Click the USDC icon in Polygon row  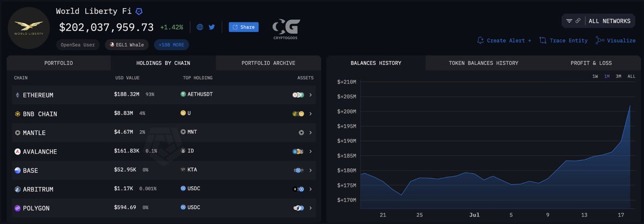point(183,207)
